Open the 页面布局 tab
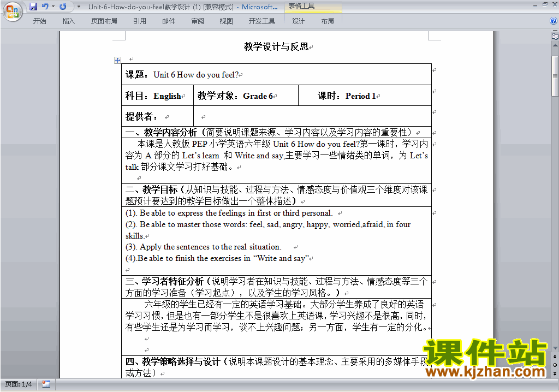The width and height of the screenshot is (559, 392). pos(104,21)
